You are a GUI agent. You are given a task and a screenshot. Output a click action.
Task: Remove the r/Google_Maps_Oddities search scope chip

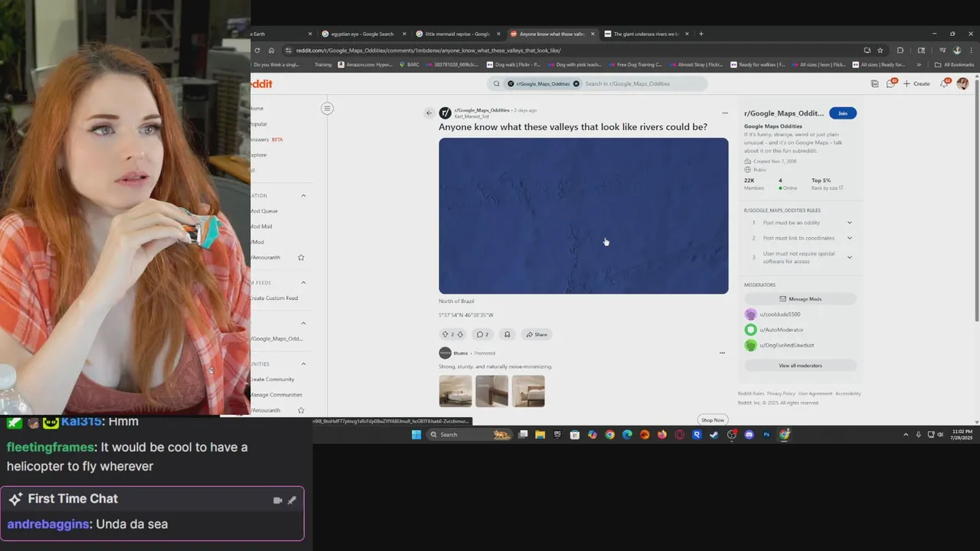pyautogui.click(x=576, y=83)
